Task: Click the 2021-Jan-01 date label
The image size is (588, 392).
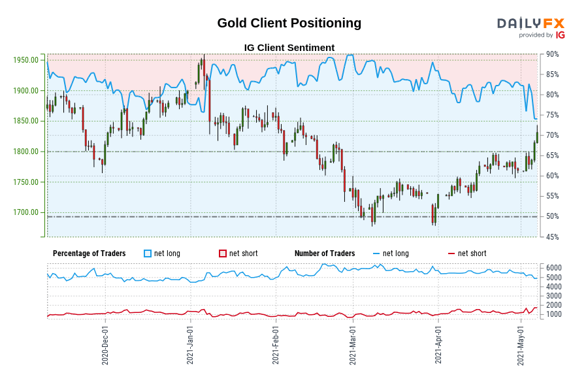Action: click(190, 345)
